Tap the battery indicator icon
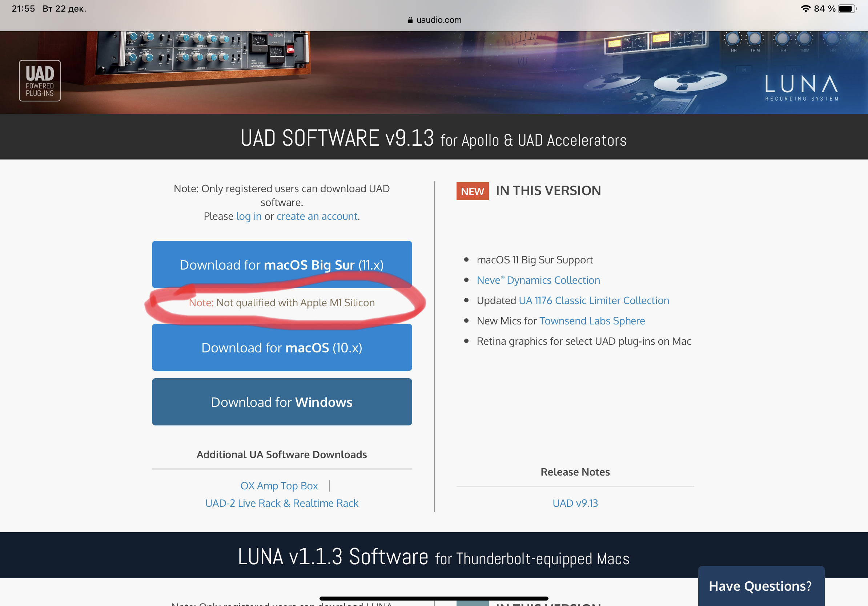 coord(847,8)
